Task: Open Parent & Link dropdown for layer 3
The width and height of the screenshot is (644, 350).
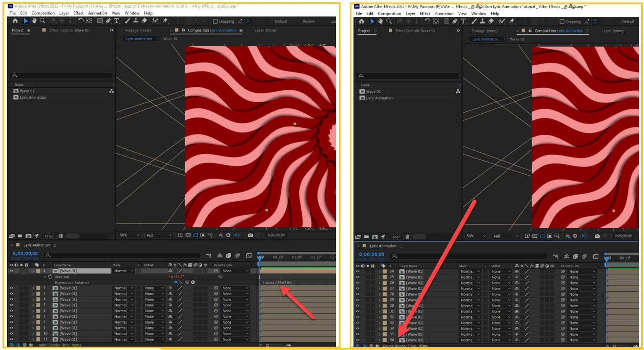Action: 235,294
